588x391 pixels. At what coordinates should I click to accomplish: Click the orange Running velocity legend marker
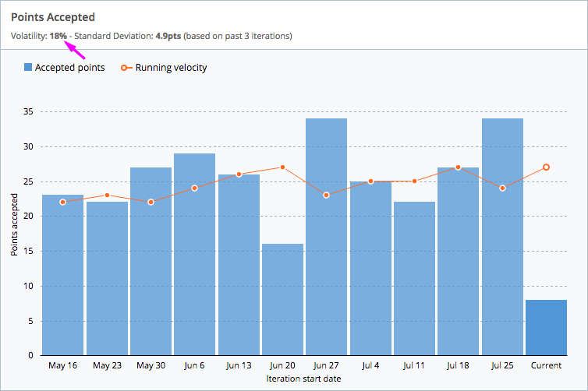tap(126, 68)
